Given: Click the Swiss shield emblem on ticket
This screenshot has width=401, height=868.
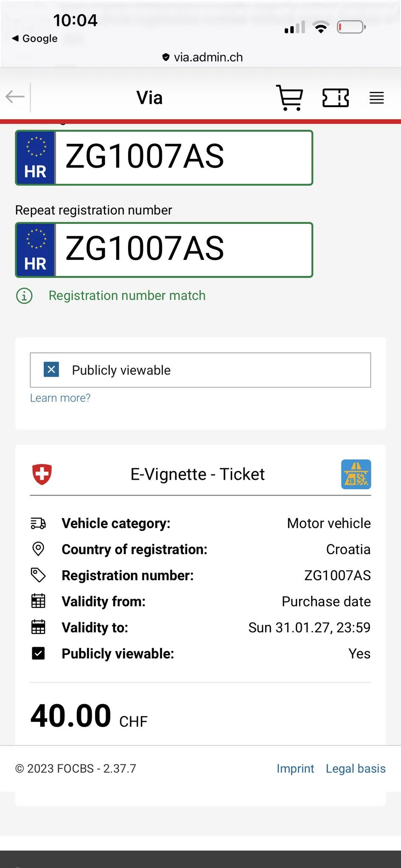Looking at the screenshot, I should [x=42, y=474].
